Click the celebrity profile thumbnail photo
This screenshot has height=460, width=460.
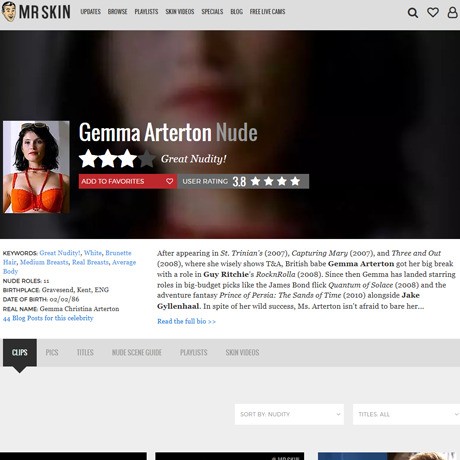[x=36, y=167]
